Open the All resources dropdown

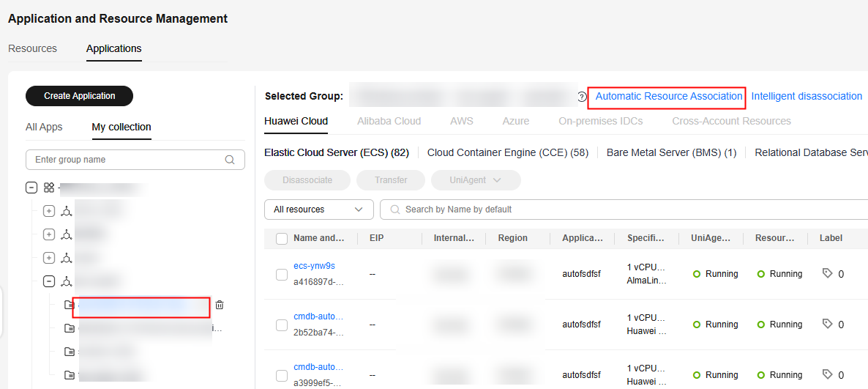(318, 210)
